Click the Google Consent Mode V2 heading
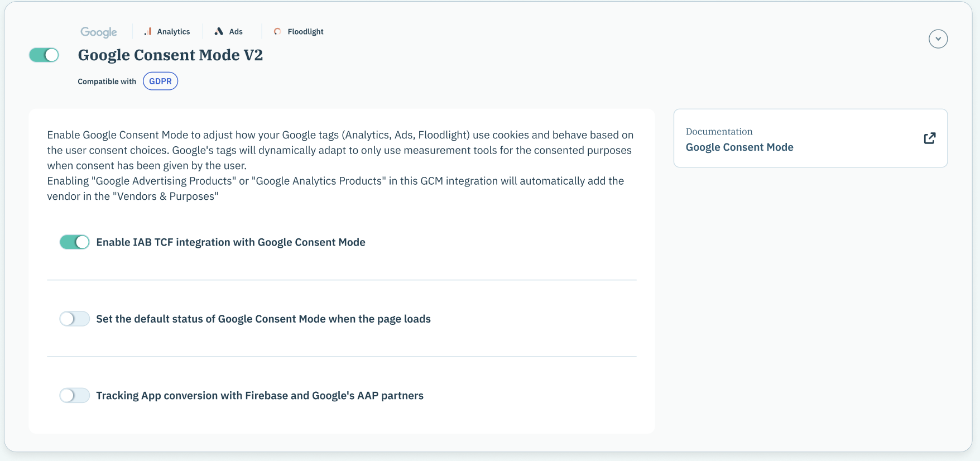The height and width of the screenshot is (461, 980). pyautogui.click(x=170, y=55)
